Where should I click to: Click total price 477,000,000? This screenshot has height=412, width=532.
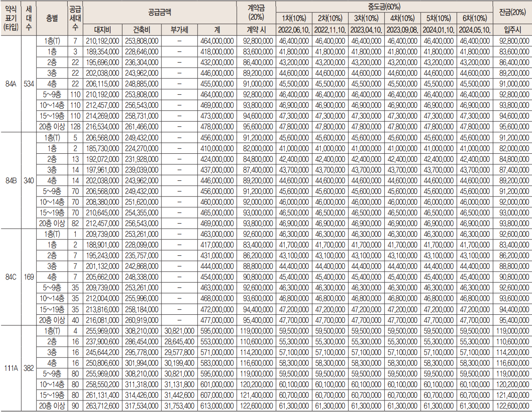tap(217, 320)
